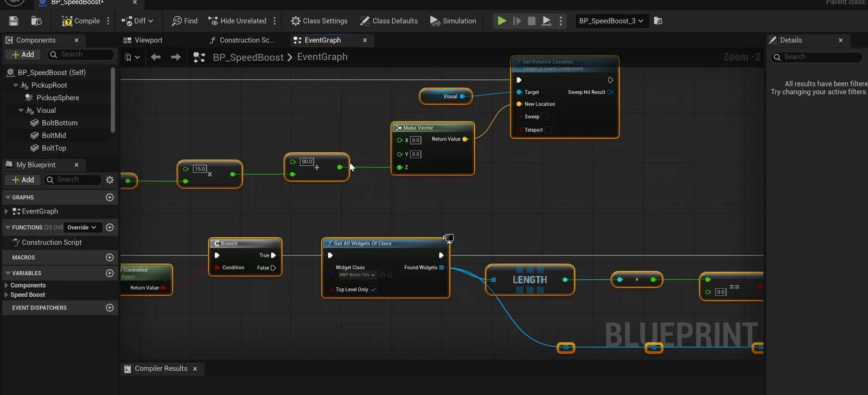Compile the BP_SpeedBoost blueprint
The height and width of the screenshot is (395, 868).
pos(81,21)
